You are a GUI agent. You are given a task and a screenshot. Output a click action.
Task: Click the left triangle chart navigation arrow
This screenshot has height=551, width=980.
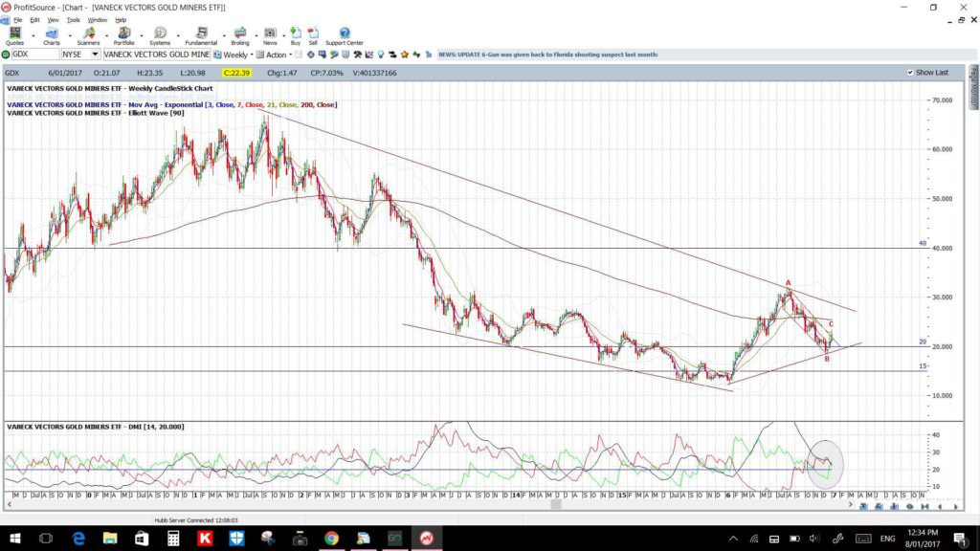pyautogui.click(x=940, y=507)
